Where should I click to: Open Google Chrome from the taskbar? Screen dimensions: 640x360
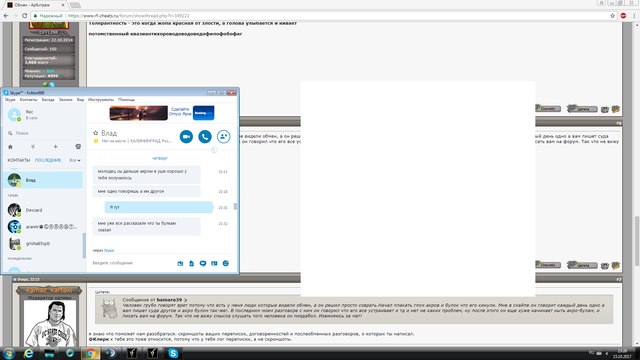tap(91, 353)
